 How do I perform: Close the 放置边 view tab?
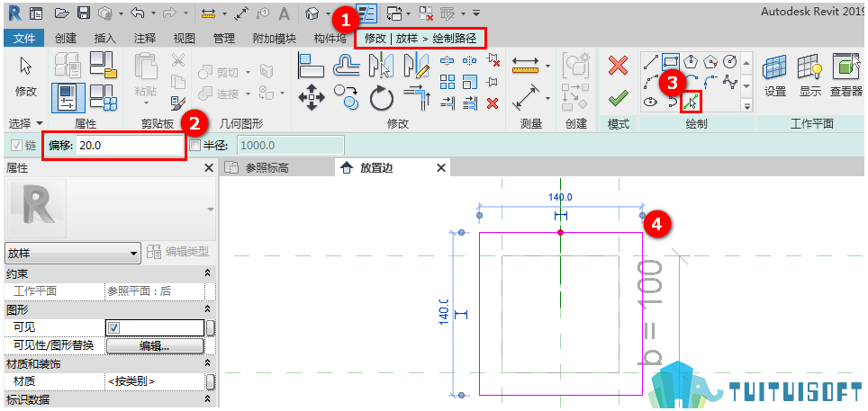[x=440, y=167]
